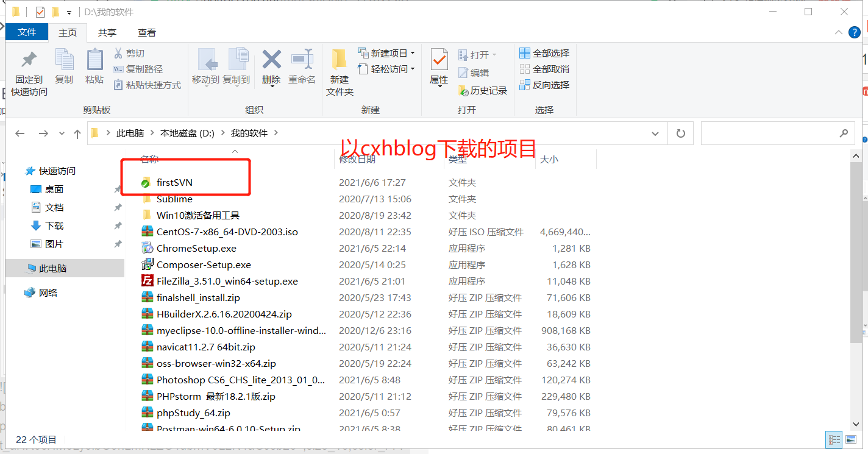Select oss-browser-win32-x64.zip
This screenshot has width=868, height=454.
tap(216, 363)
